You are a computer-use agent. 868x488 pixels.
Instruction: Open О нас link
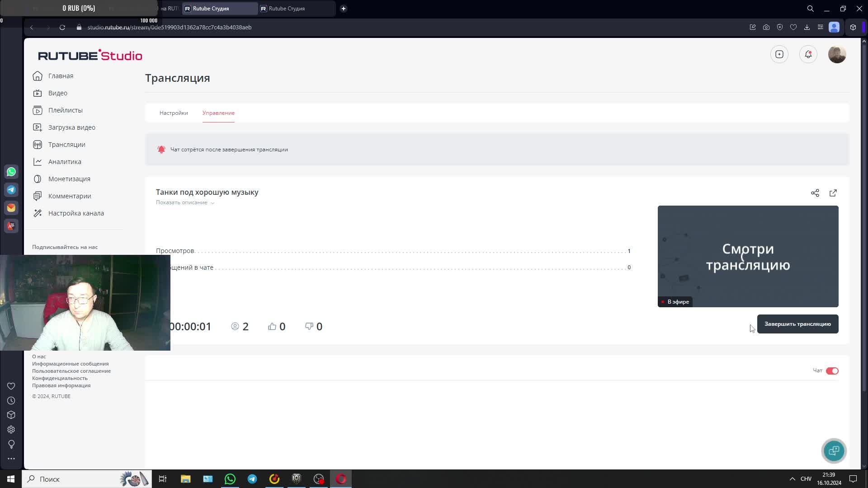[x=39, y=357]
